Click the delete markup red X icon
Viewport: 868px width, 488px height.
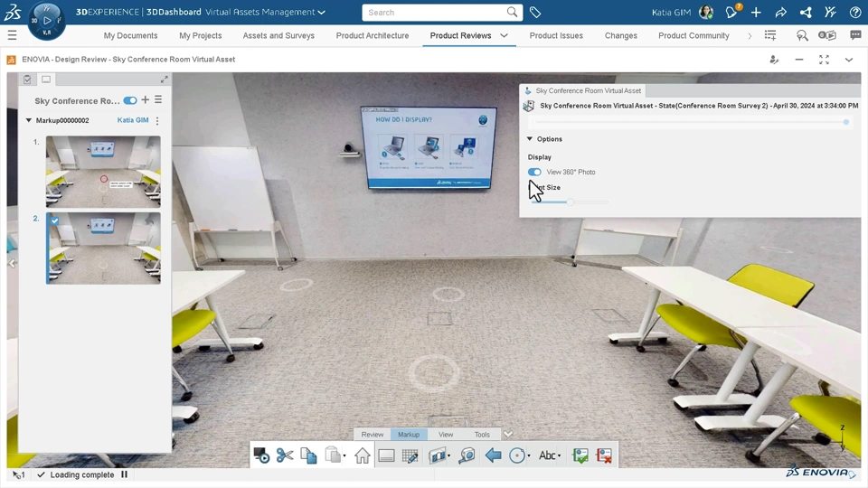pyautogui.click(x=603, y=455)
